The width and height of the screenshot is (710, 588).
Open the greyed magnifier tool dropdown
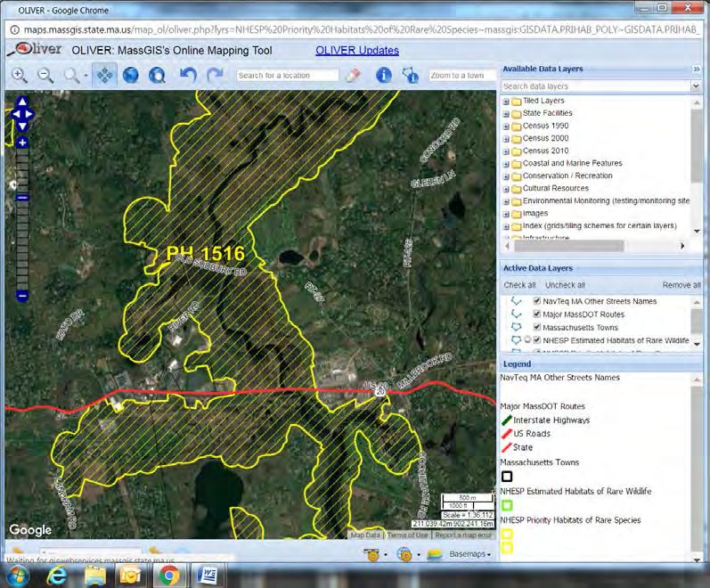86,76
